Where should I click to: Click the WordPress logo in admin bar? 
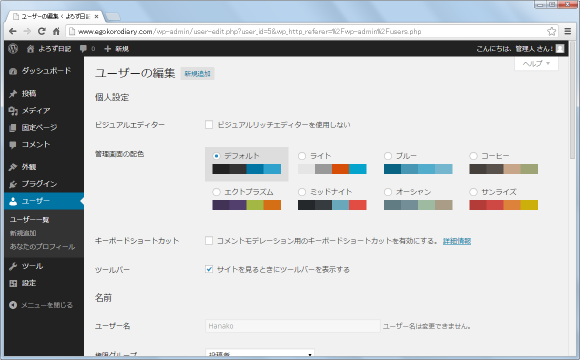coord(13,48)
